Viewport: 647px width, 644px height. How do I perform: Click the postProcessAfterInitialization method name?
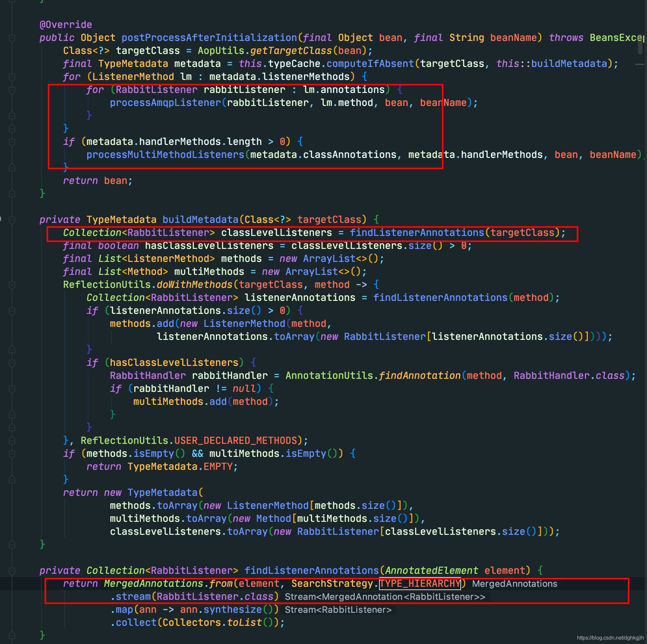(209, 38)
